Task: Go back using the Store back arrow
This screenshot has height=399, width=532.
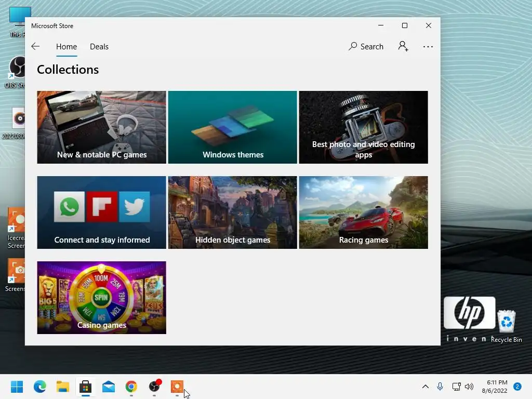Action: [35, 46]
